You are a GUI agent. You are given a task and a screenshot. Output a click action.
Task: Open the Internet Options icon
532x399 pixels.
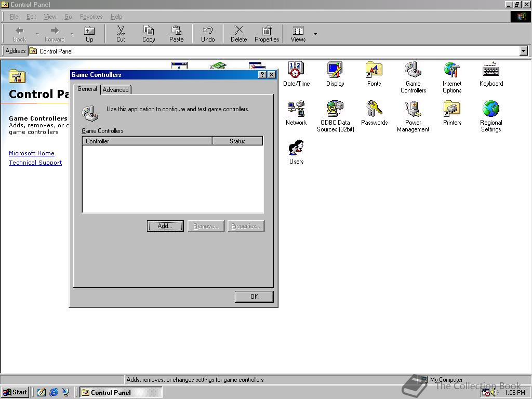coord(452,77)
